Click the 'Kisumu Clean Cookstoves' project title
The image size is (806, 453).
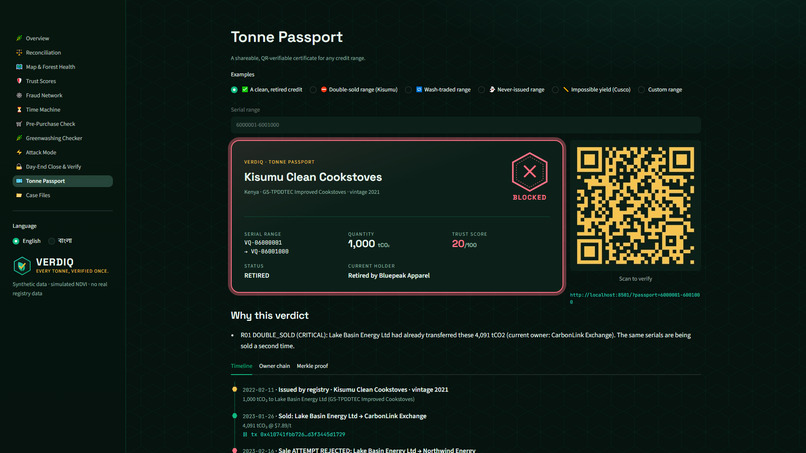click(x=313, y=177)
